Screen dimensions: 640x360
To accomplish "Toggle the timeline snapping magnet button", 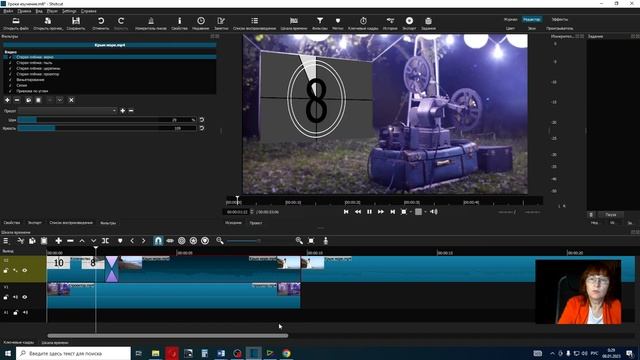I will (x=158, y=241).
